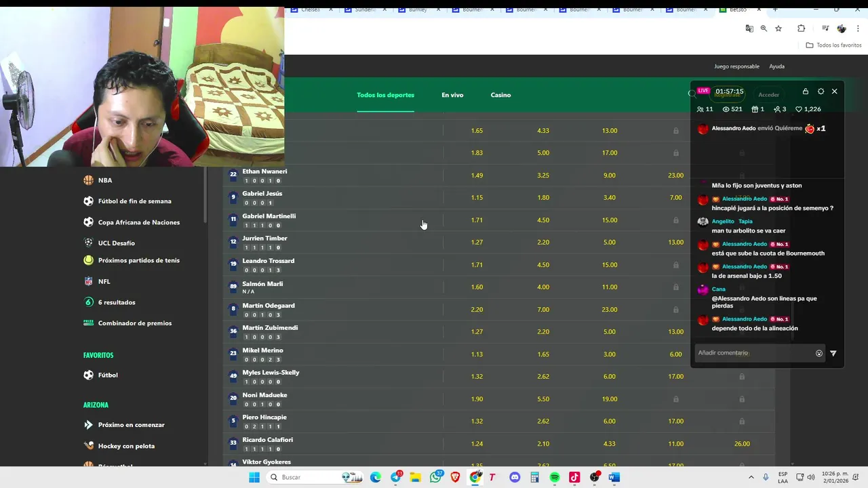Click the Regístrate button

(x=727, y=95)
